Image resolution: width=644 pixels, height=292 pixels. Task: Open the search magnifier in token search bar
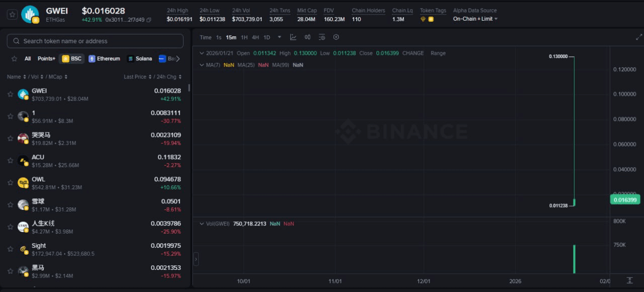click(17, 41)
